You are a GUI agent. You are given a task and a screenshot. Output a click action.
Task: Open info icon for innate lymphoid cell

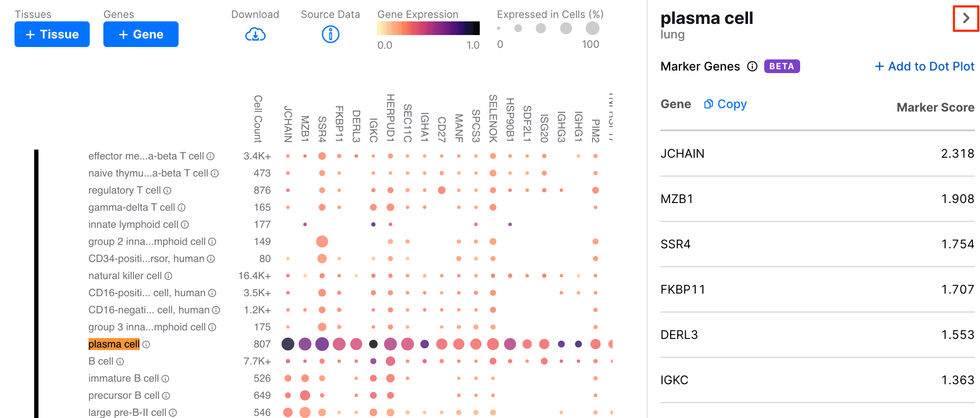point(185,225)
